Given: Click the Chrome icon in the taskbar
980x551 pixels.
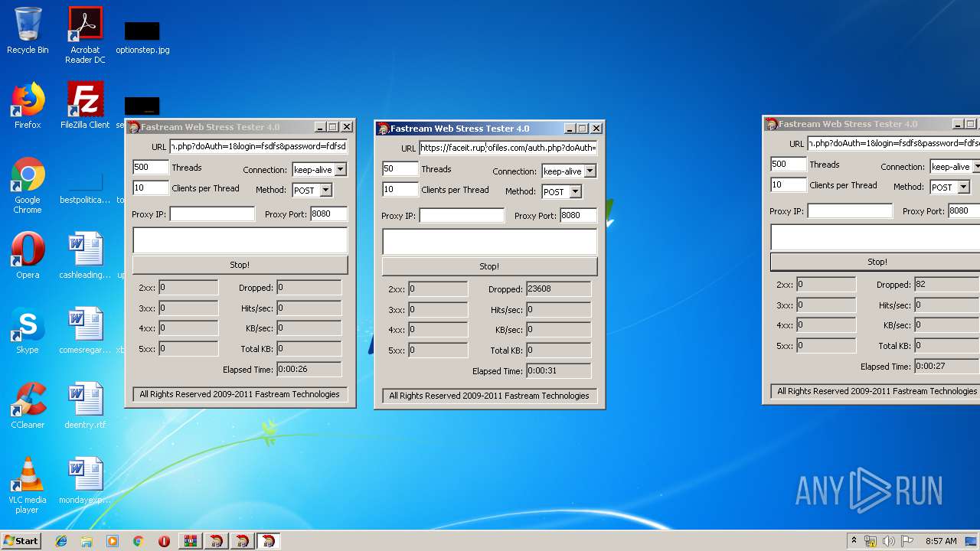Looking at the screenshot, I should [x=138, y=541].
